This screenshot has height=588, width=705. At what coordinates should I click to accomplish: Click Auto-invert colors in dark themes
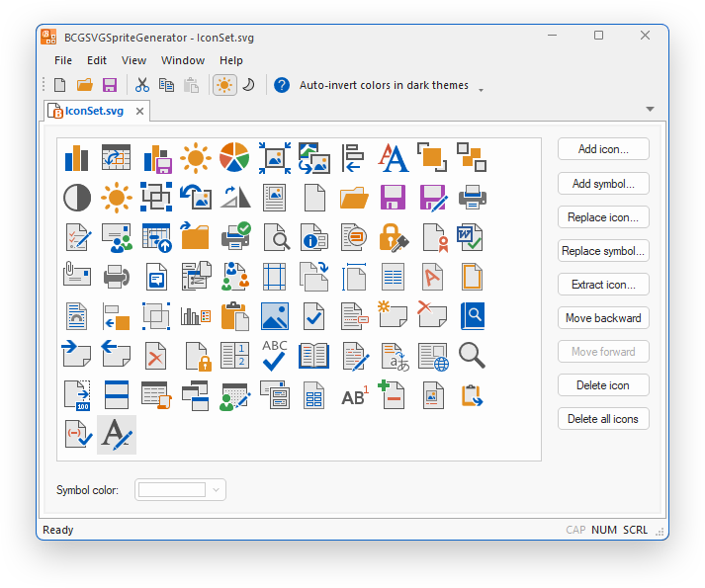tap(384, 85)
